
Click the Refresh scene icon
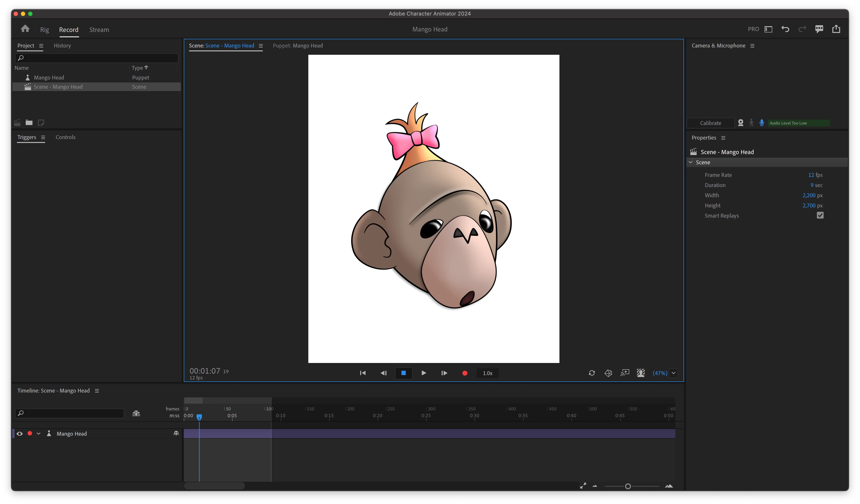tap(592, 373)
